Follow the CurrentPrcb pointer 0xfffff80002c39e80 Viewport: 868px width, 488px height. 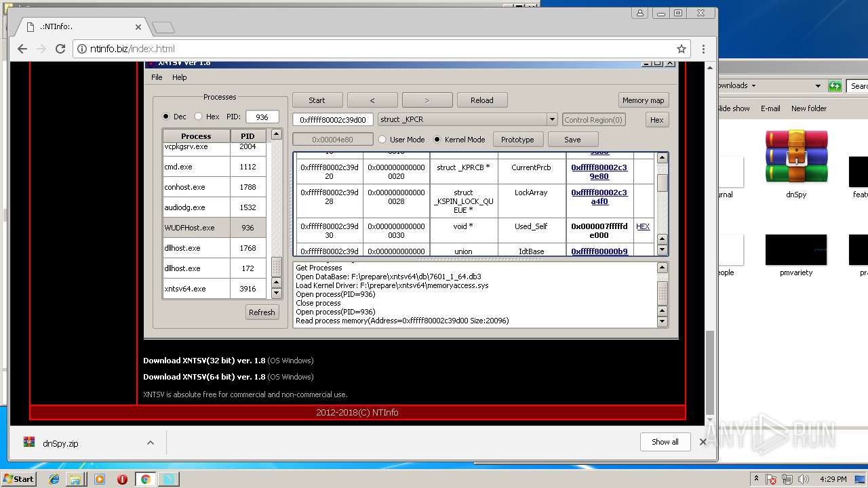click(599, 171)
